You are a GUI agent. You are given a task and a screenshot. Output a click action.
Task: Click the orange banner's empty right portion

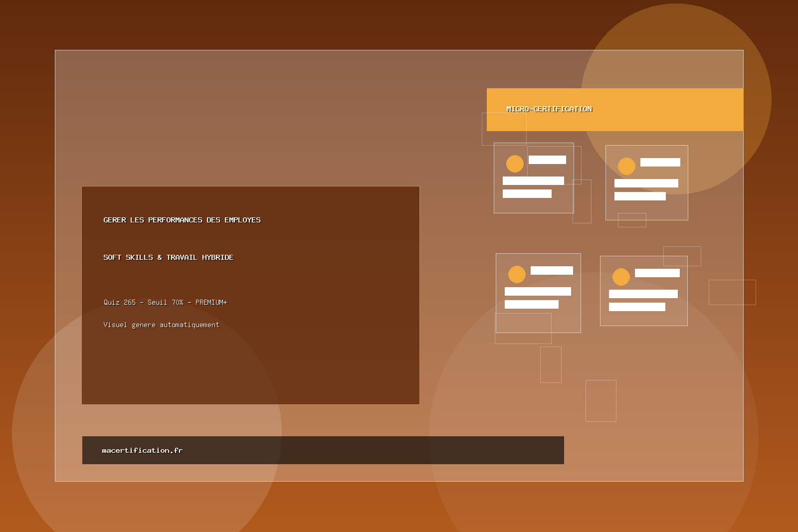click(673, 110)
